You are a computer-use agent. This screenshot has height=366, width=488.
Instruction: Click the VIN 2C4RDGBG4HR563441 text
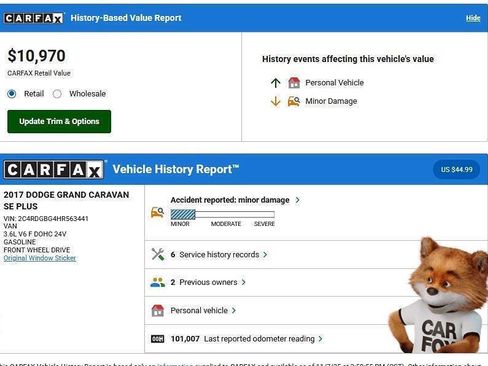click(46, 219)
